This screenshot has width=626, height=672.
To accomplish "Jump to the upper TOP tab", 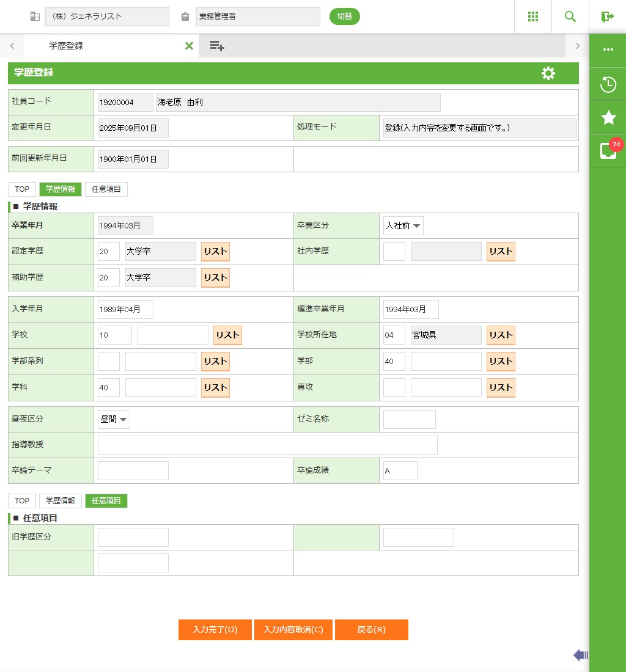I will tap(22, 189).
